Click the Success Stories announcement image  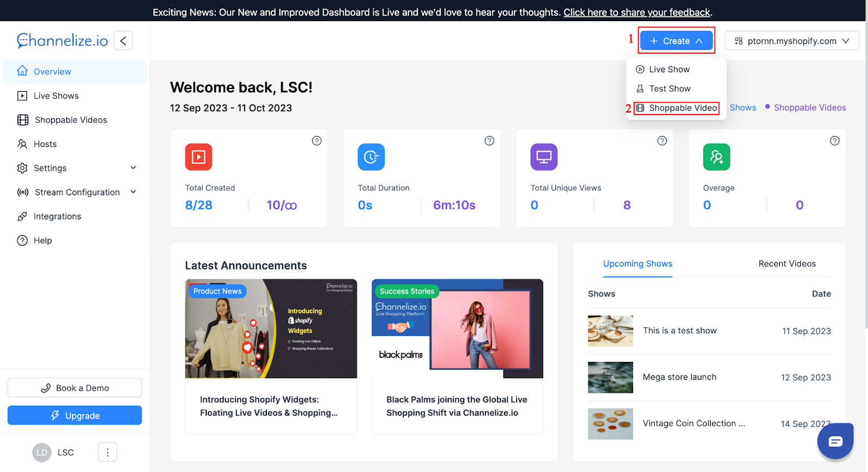pos(457,329)
